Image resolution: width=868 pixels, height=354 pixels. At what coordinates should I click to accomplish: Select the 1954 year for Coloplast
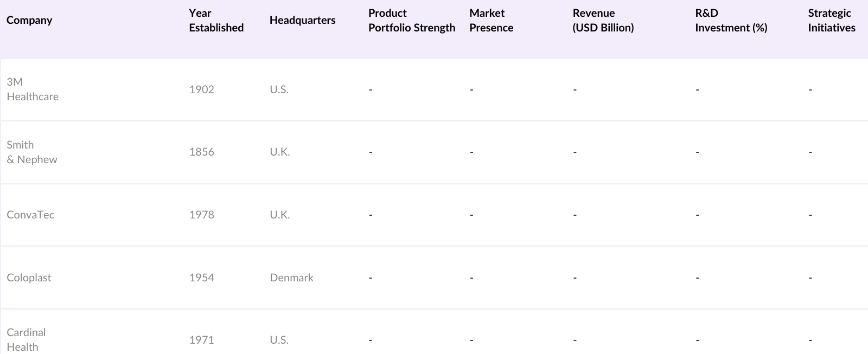(201, 278)
